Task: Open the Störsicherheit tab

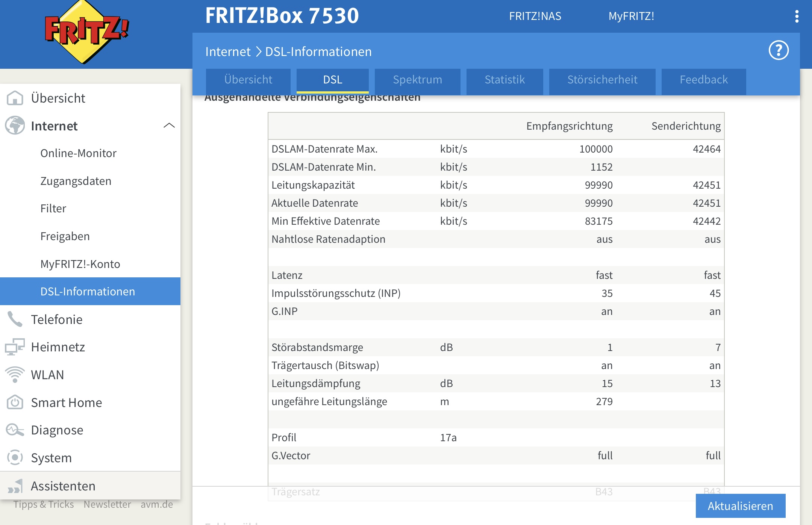Action: (602, 80)
